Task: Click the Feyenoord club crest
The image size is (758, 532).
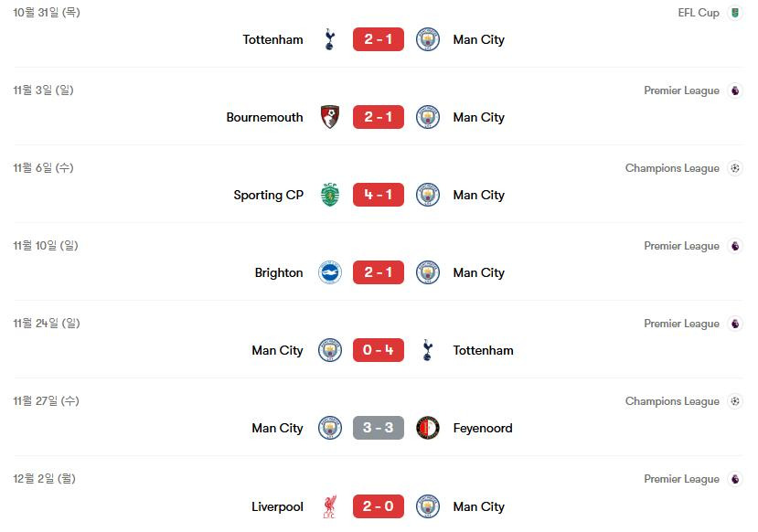Action: tap(428, 428)
